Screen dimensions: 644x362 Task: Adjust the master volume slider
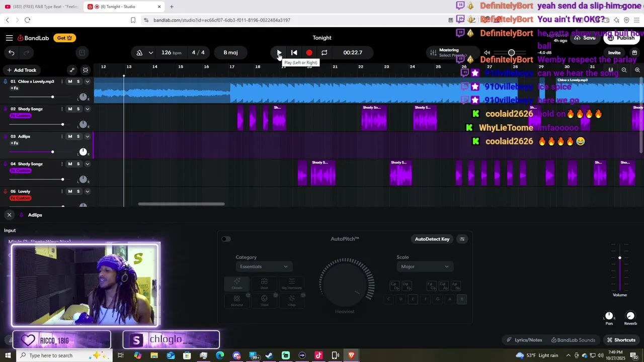tap(512, 53)
